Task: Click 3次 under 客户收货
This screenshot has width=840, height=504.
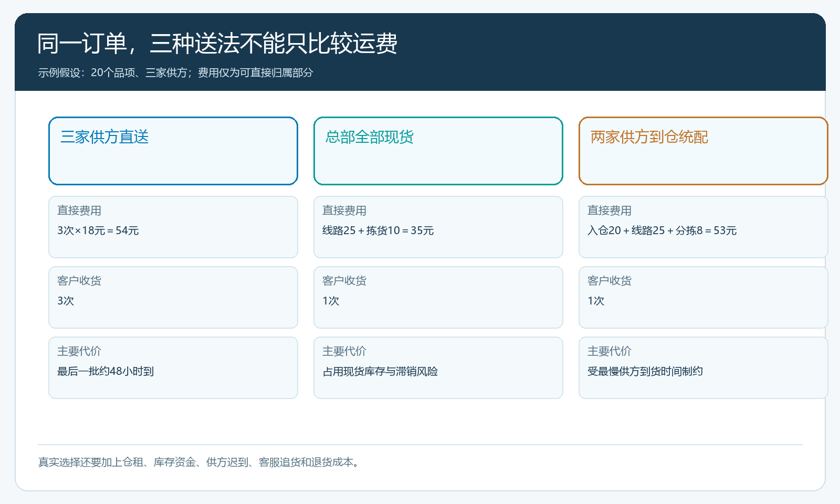Action: click(x=66, y=301)
